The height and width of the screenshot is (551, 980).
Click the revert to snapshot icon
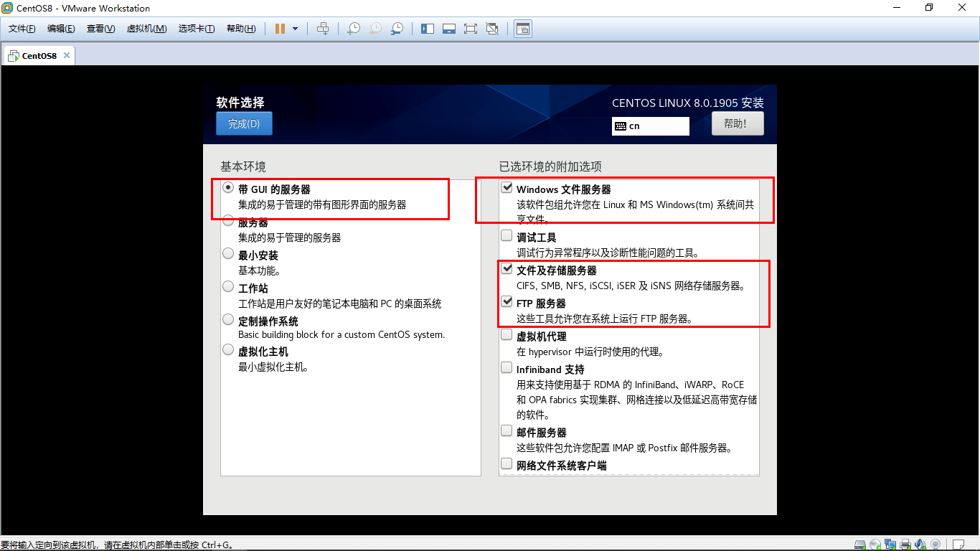tap(375, 29)
